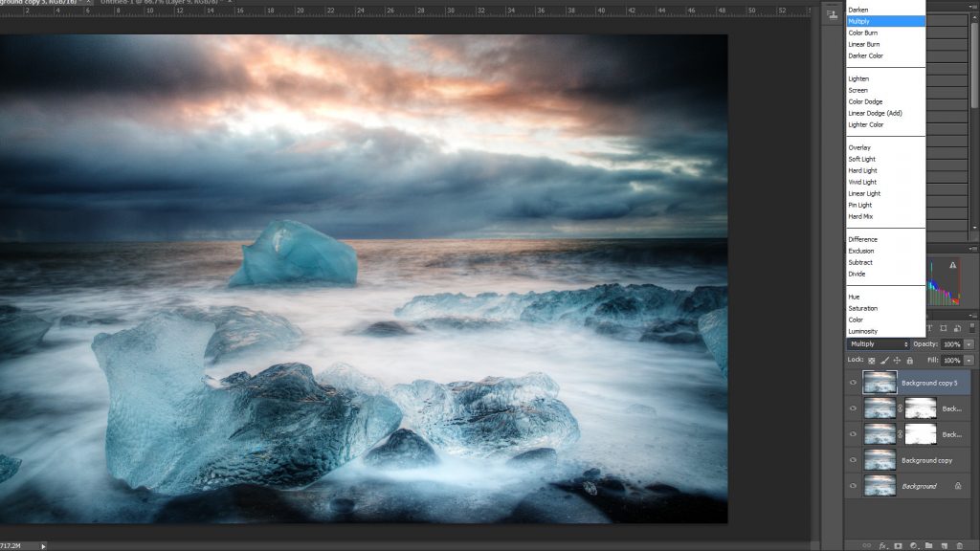Viewport: 980px width, 551px height.
Task: Lock layer position with move icon
Action: pyautogui.click(x=897, y=361)
